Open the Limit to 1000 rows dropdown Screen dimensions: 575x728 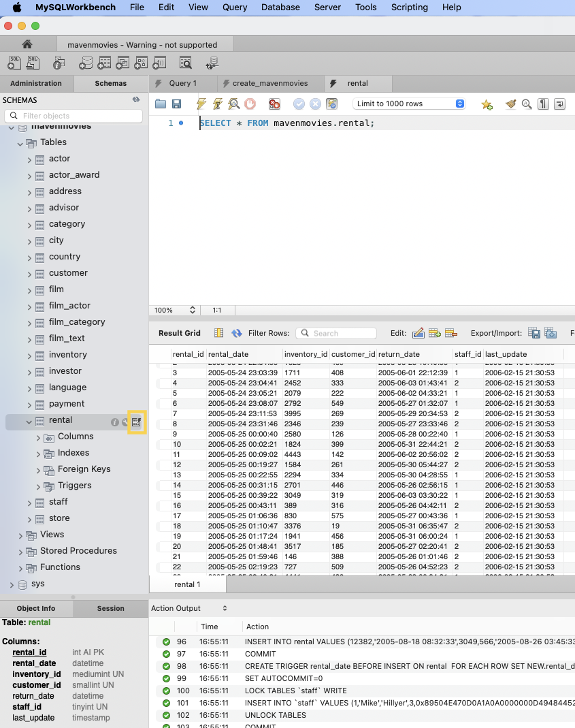[x=410, y=104]
